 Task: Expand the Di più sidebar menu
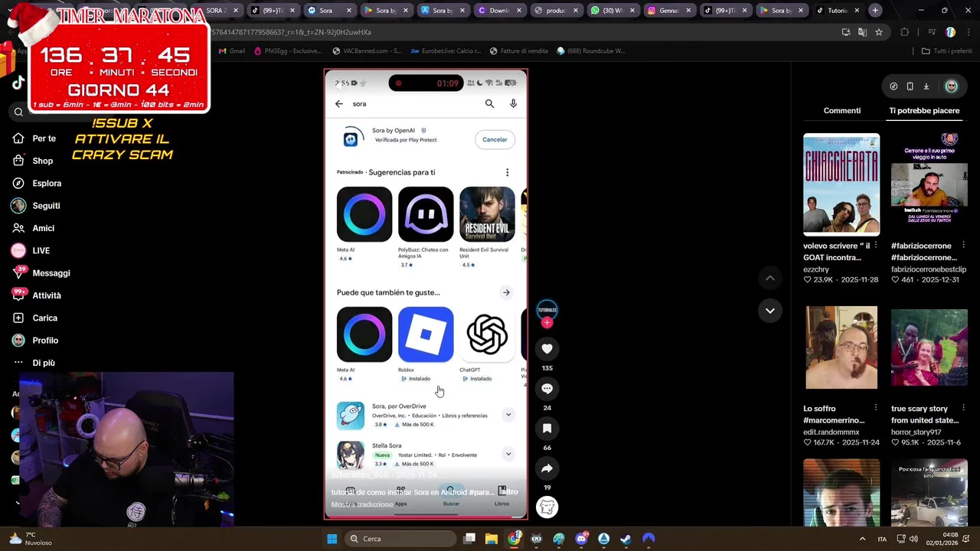34,363
